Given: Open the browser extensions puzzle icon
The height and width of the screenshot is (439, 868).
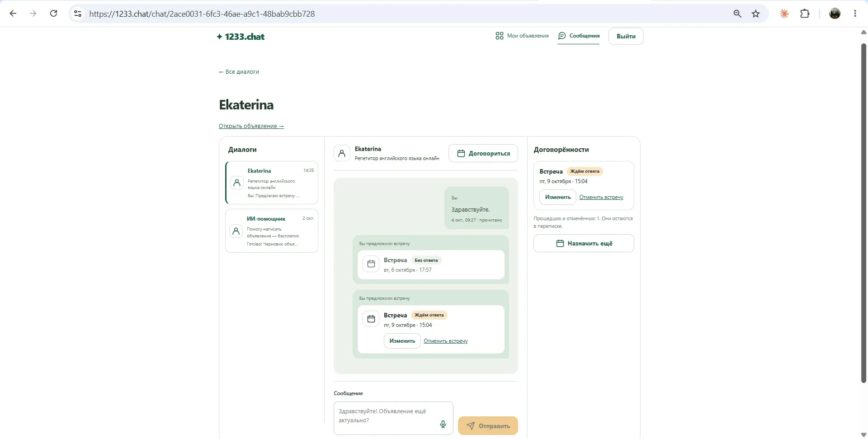Looking at the screenshot, I should (x=805, y=14).
